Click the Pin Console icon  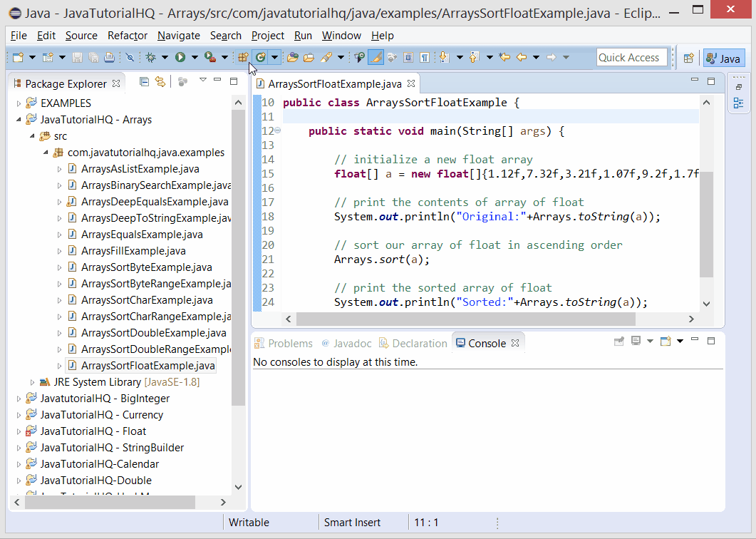click(619, 342)
